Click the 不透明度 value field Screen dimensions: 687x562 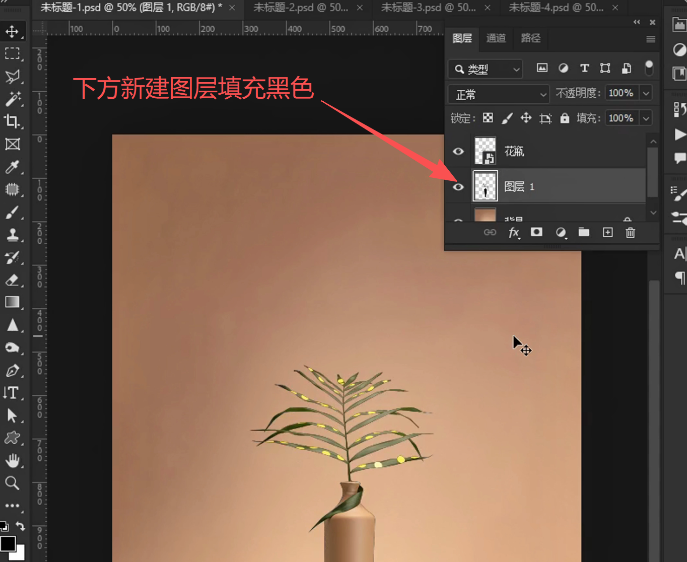click(622, 93)
